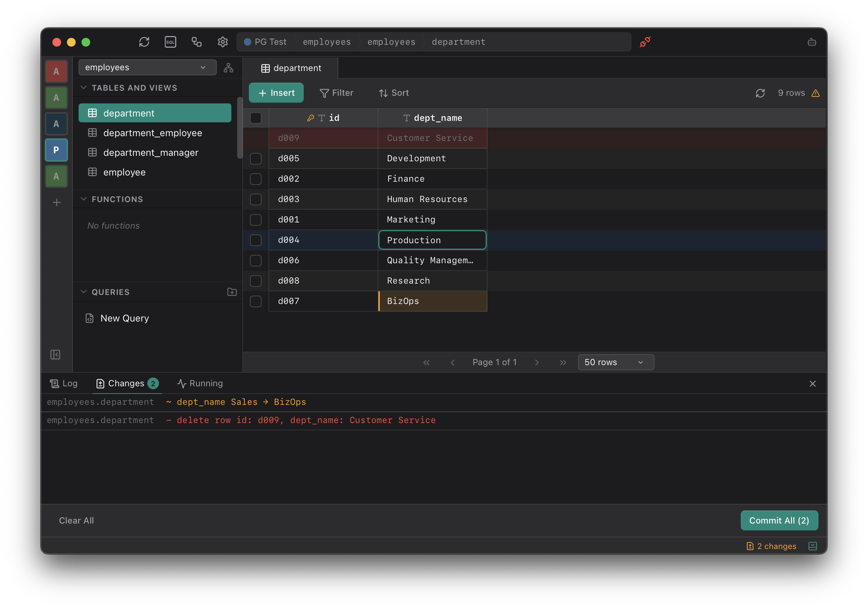The image size is (868, 608).
Task: Switch to the Log tab
Action: (64, 383)
